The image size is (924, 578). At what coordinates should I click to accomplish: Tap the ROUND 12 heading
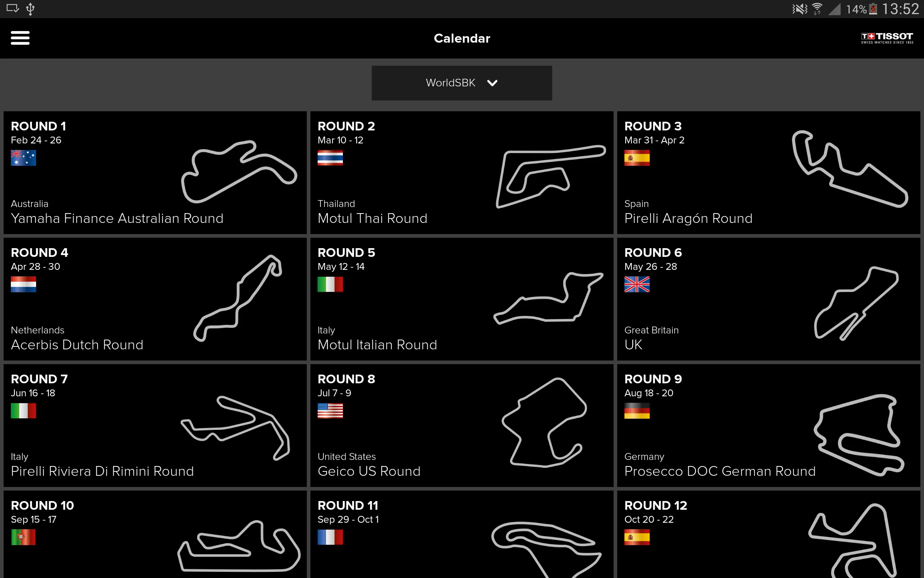click(x=655, y=505)
